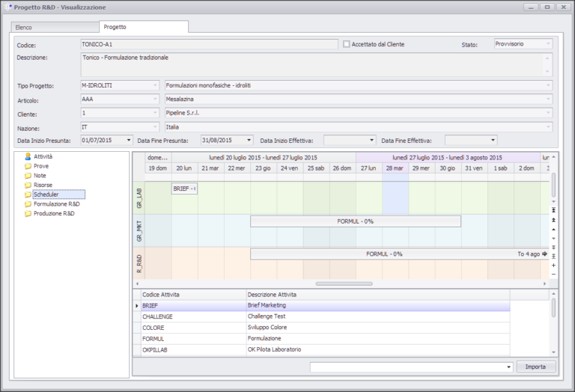Click the BRIEF task bar in GR_LAB row

coord(184,189)
